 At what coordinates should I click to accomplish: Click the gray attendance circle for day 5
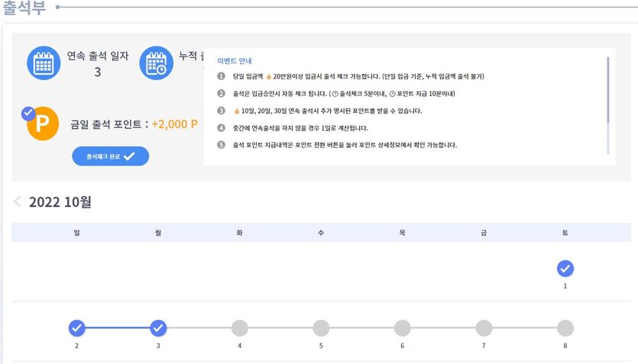pyautogui.click(x=321, y=328)
